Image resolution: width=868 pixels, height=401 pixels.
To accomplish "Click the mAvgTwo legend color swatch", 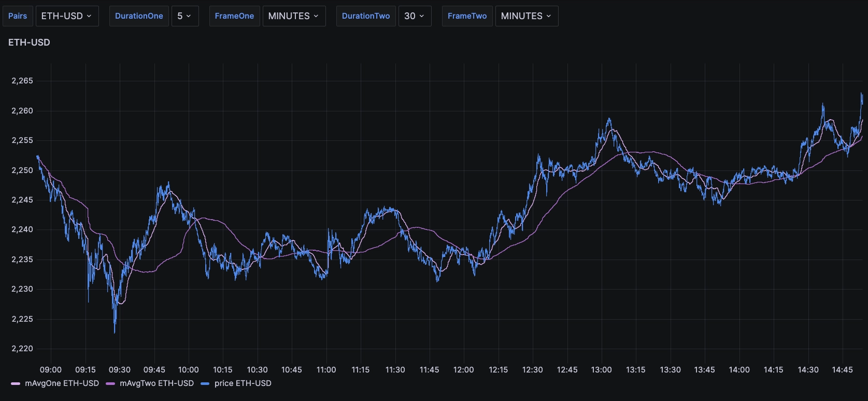I will pyautogui.click(x=110, y=383).
